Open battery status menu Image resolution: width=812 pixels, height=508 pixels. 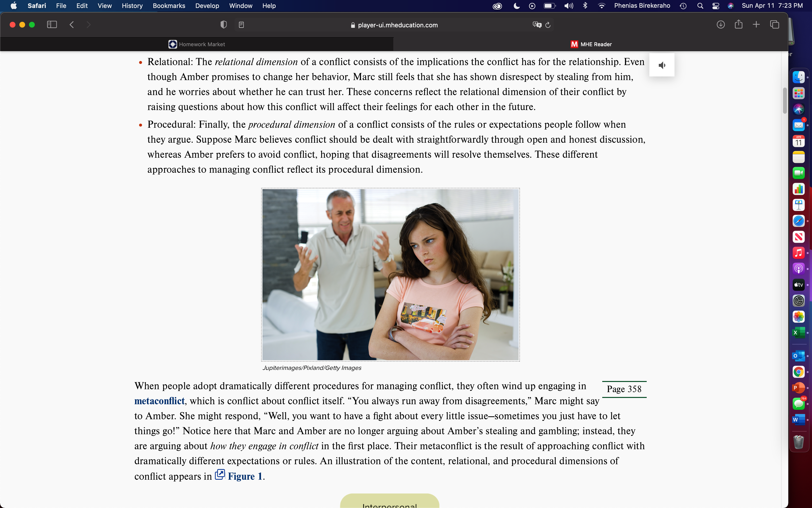(x=550, y=6)
